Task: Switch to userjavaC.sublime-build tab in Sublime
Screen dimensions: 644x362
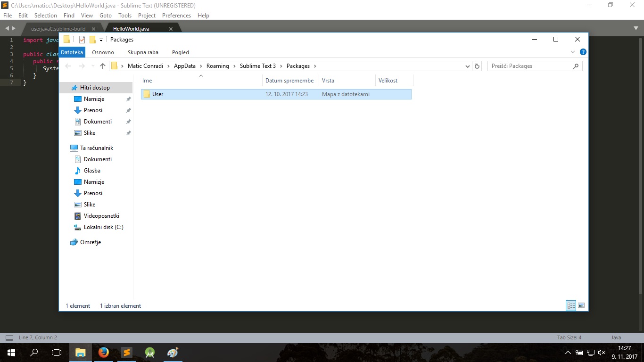Action: pos(58,29)
